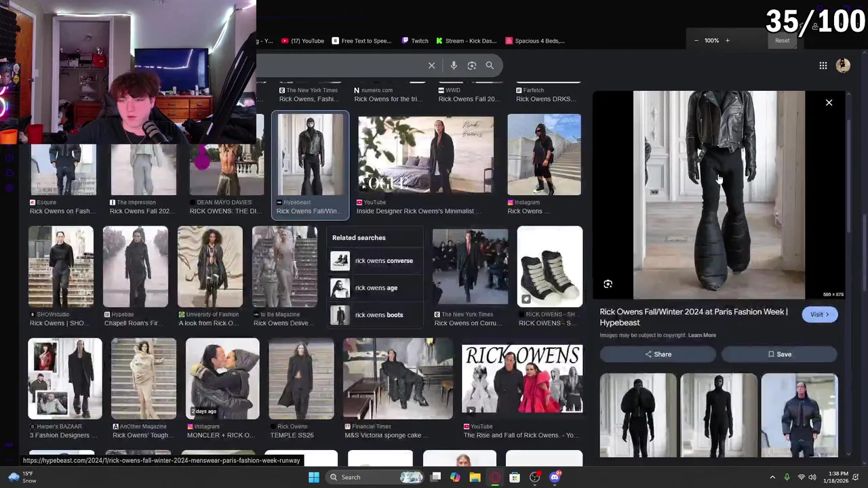868x488 pixels.
Task: Open the title link 'Rick Owens Fall/Winter 2024 at Paris Fashion Week'
Action: pos(694,317)
